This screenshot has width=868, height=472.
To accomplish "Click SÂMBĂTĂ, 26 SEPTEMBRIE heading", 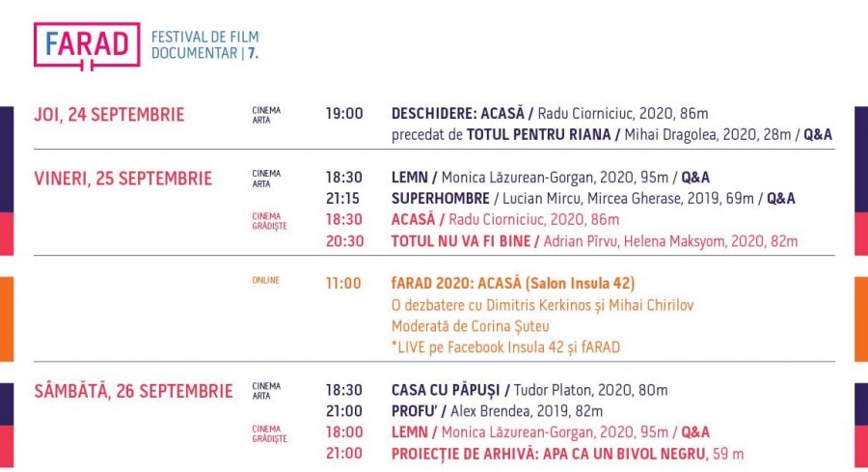I will [133, 391].
